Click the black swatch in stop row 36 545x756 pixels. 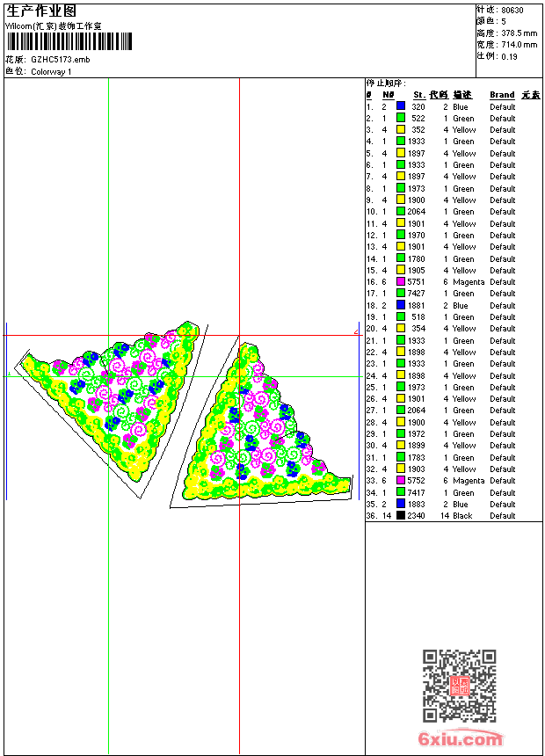point(401,516)
